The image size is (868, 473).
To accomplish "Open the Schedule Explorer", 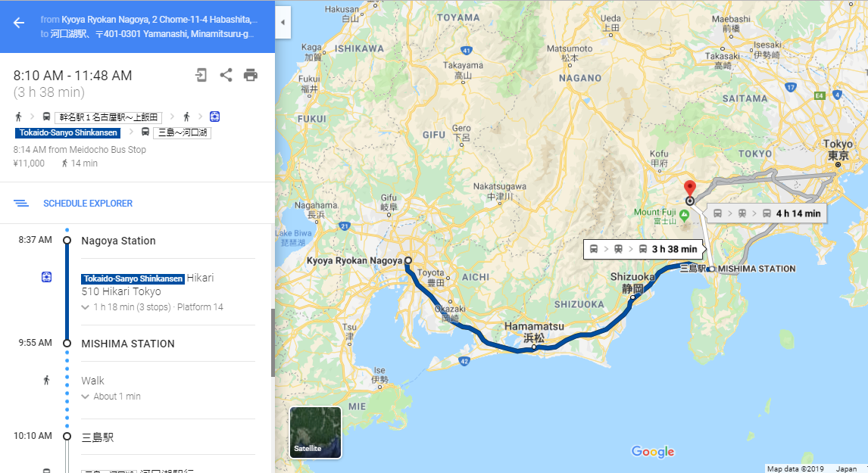I will pyautogui.click(x=88, y=203).
